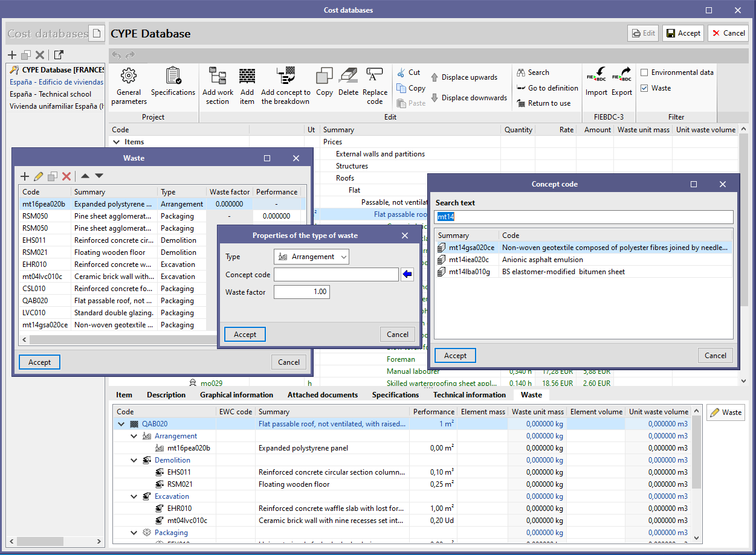Click the open external database icon

coord(58,55)
